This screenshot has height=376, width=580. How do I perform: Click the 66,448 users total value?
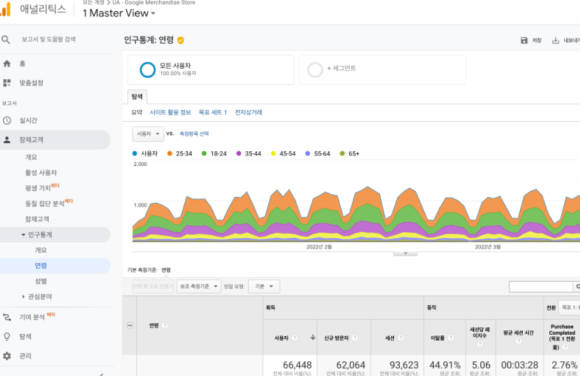[x=297, y=365]
